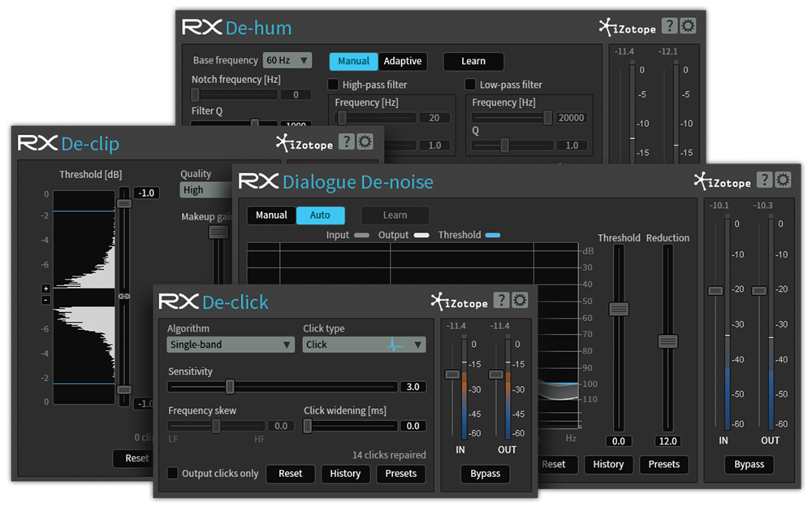Click the Click widening slider handle

308,426
